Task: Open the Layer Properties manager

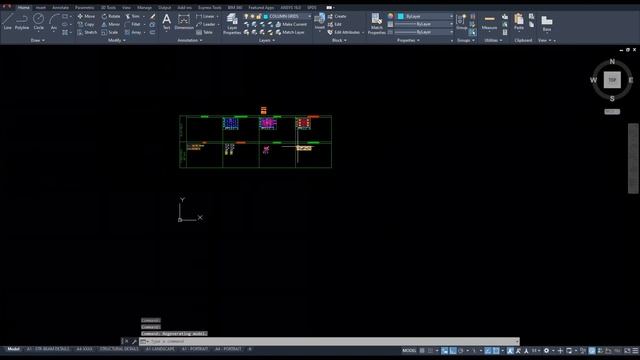Action: coord(232,24)
